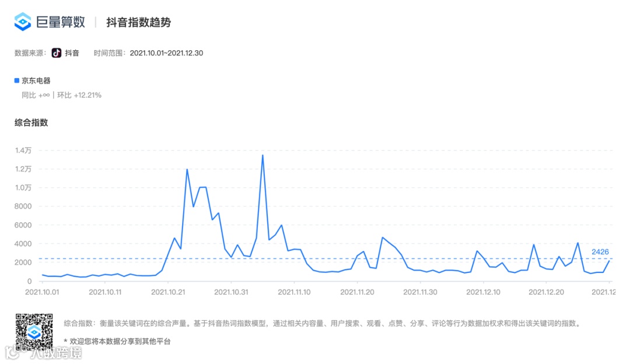Click the 2021.11.10 x-axis date

294,292
